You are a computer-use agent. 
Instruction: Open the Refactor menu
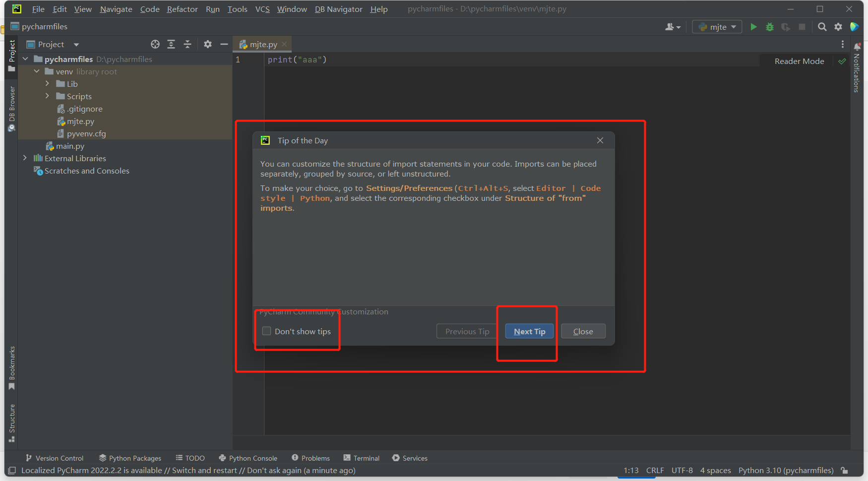(182, 9)
